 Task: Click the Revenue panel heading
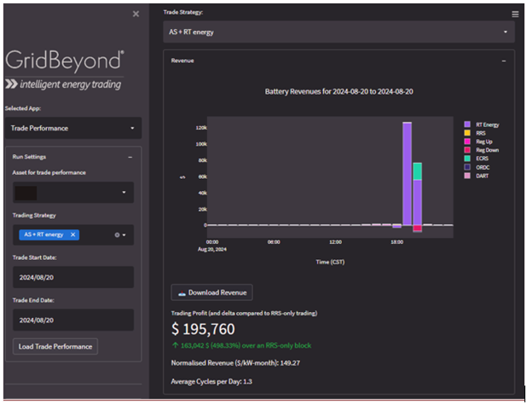pos(182,61)
